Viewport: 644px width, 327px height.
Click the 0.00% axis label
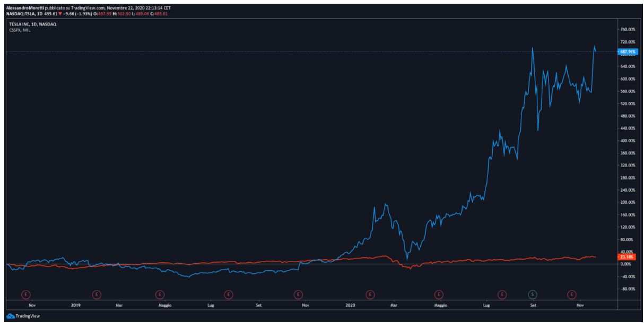[626, 264]
